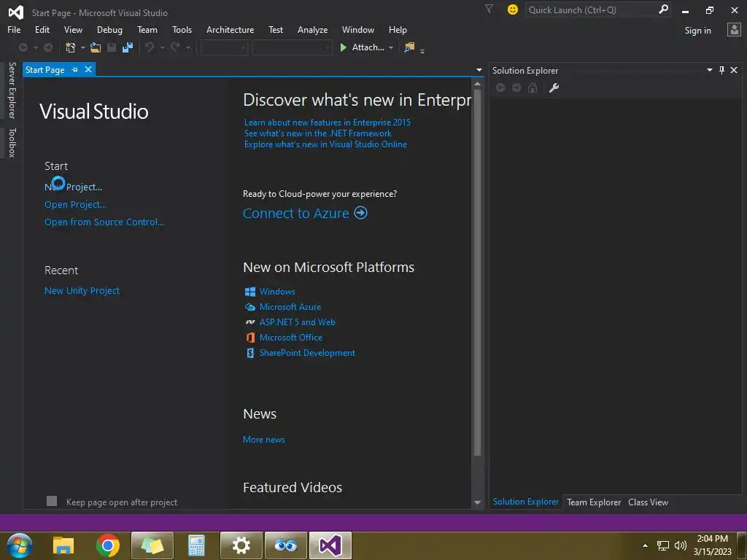This screenshot has height=560, width=747.
Task: Expand the Server Explorer side tab
Action: coord(12,90)
